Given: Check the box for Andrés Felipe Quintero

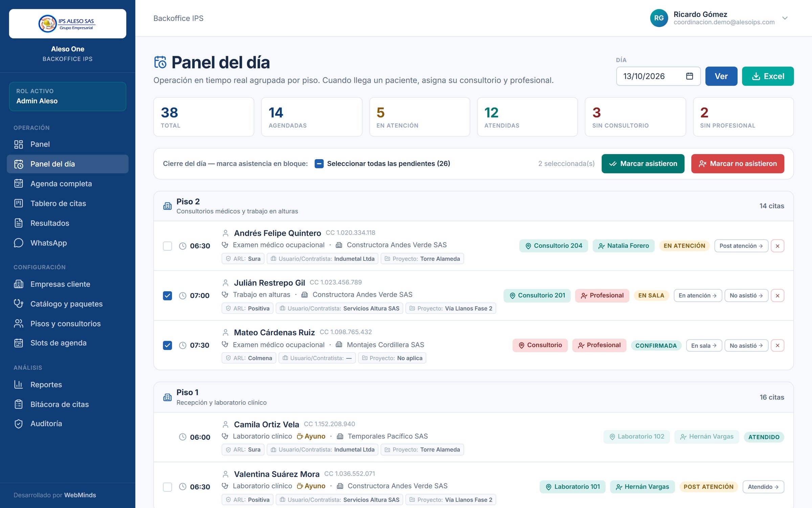Looking at the screenshot, I should (167, 246).
